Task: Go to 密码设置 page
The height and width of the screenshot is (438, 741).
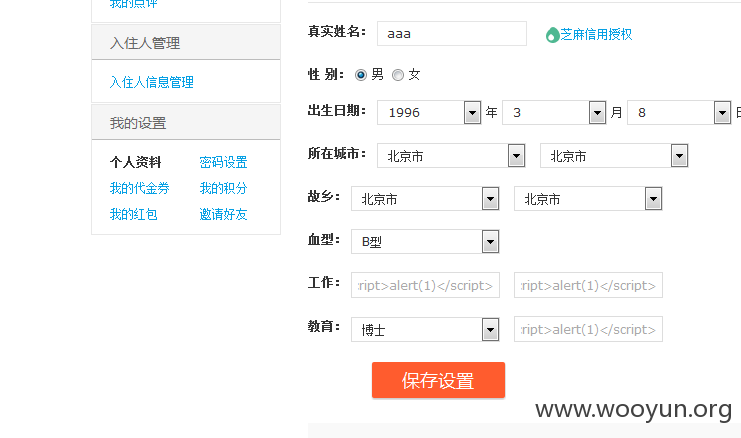Action: [224, 163]
